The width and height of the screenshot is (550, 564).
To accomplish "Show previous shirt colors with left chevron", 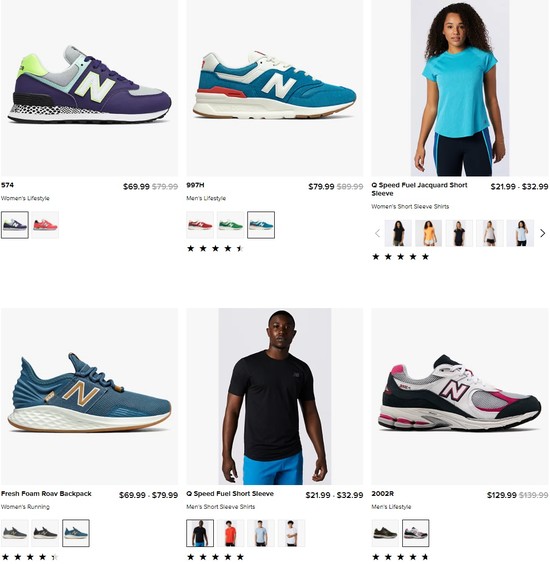I will [x=377, y=233].
